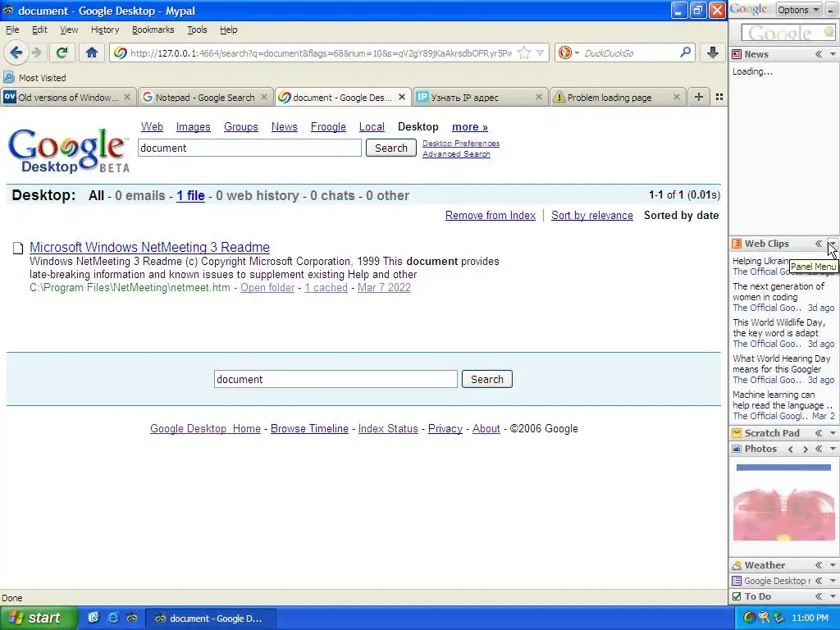Click the top Search button

[391, 148]
